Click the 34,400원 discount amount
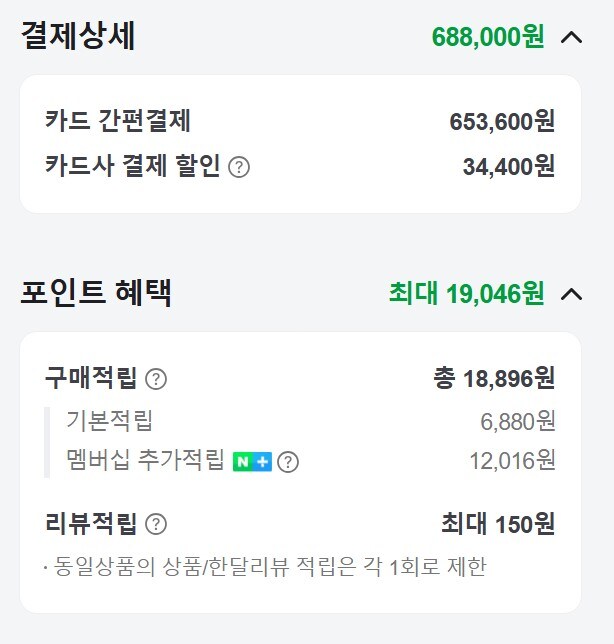Viewport: 614px width, 644px height. 509,167
